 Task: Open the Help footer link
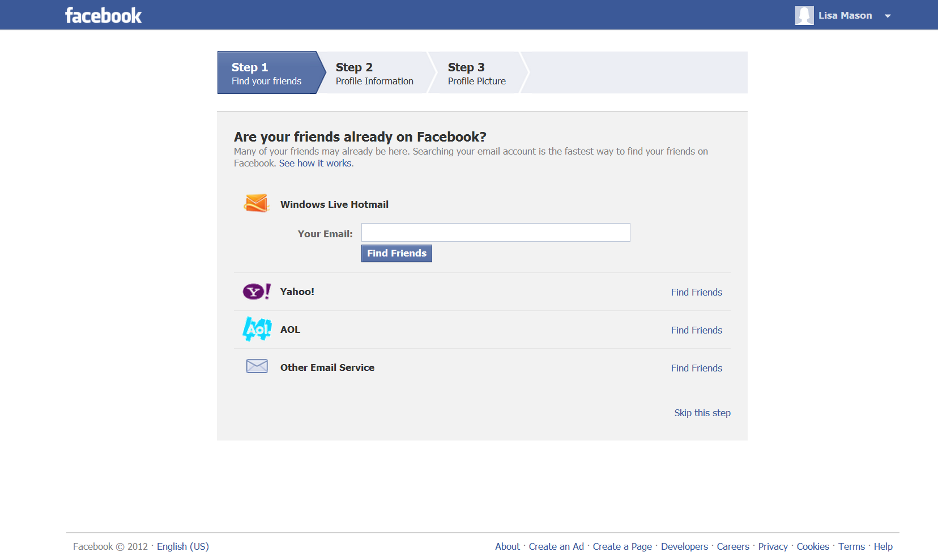coord(883,546)
